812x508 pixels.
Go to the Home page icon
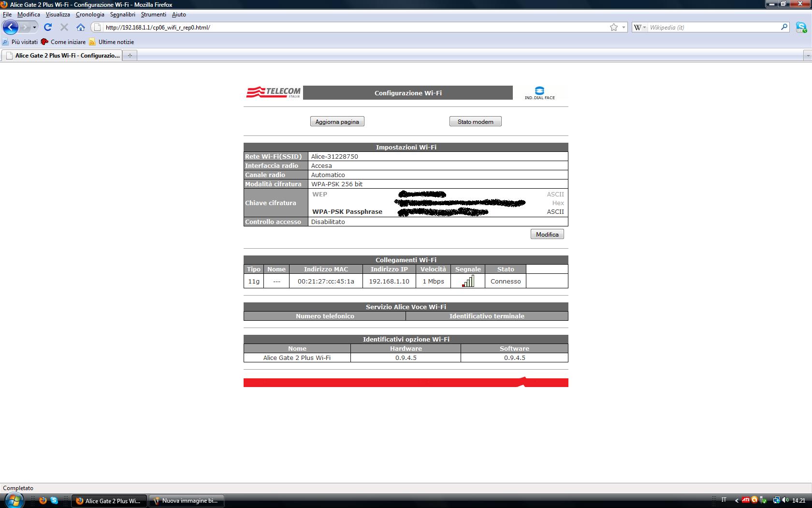(x=81, y=28)
